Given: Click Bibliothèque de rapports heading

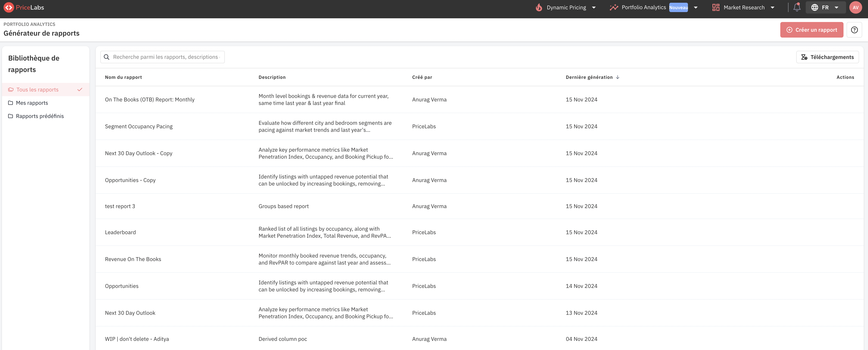Looking at the screenshot, I should tap(34, 64).
